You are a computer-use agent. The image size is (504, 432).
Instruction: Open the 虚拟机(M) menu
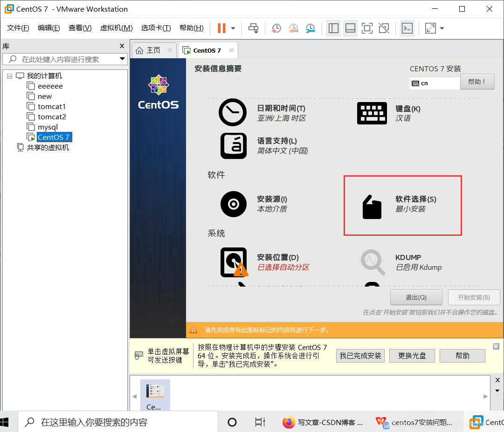click(116, 28)
